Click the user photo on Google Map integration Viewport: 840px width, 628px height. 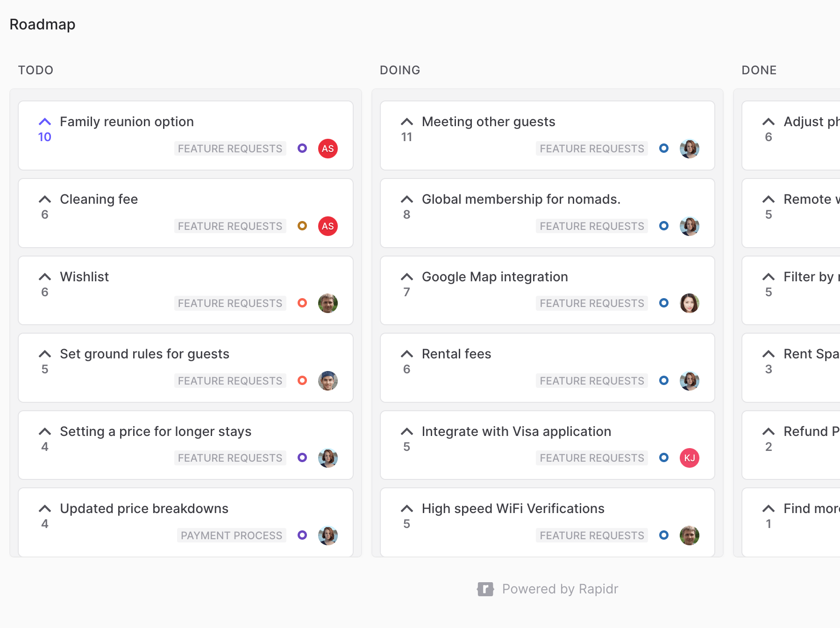pyautogui.click(x=690, y=303)
